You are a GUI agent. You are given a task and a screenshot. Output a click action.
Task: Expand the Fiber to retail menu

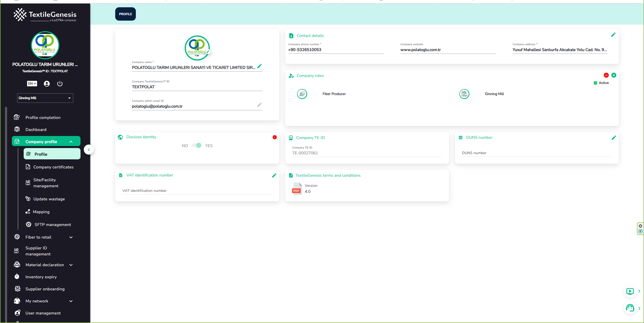pos(71,237)
